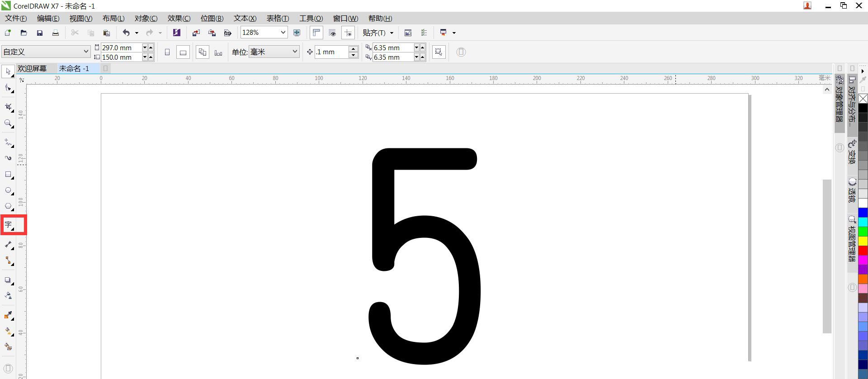Click the Publish to PDF icon
This screenshot has width=868, height=379.
tap(228, 33)
